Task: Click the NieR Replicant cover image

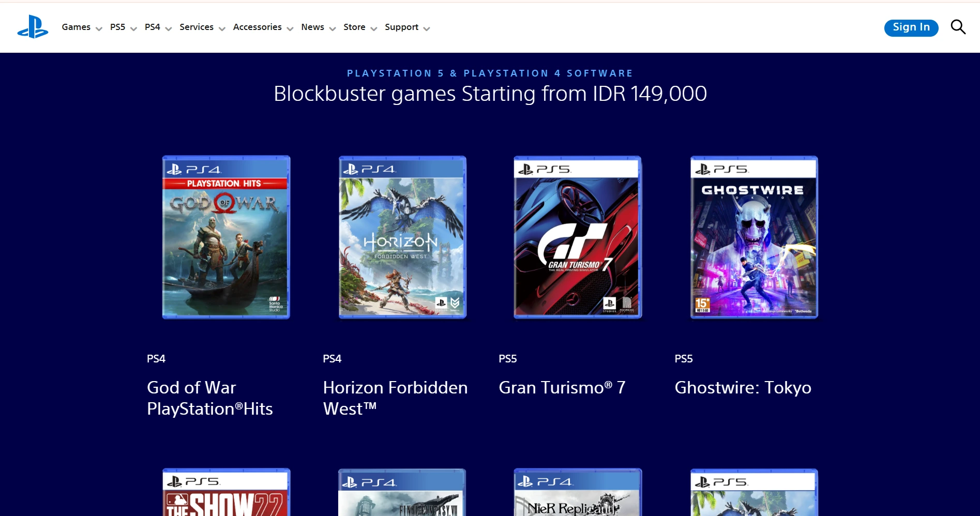Action: coord(578,493)
